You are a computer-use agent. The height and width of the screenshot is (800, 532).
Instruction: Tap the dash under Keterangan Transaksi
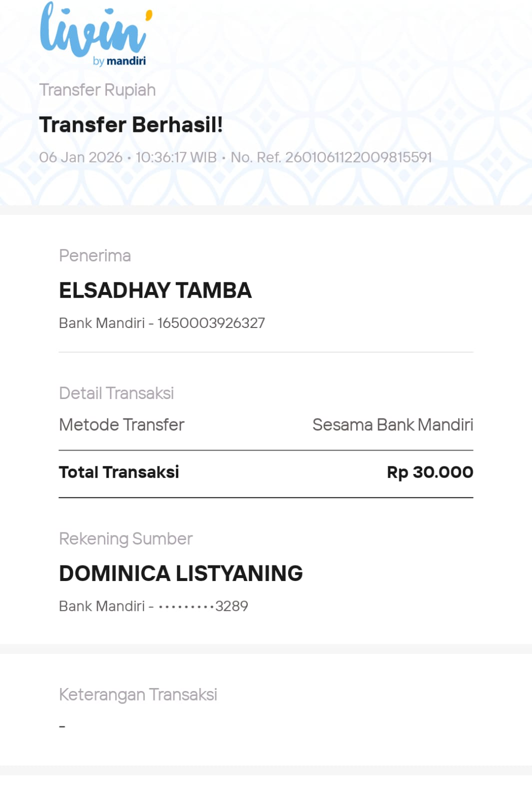[62, 726]
